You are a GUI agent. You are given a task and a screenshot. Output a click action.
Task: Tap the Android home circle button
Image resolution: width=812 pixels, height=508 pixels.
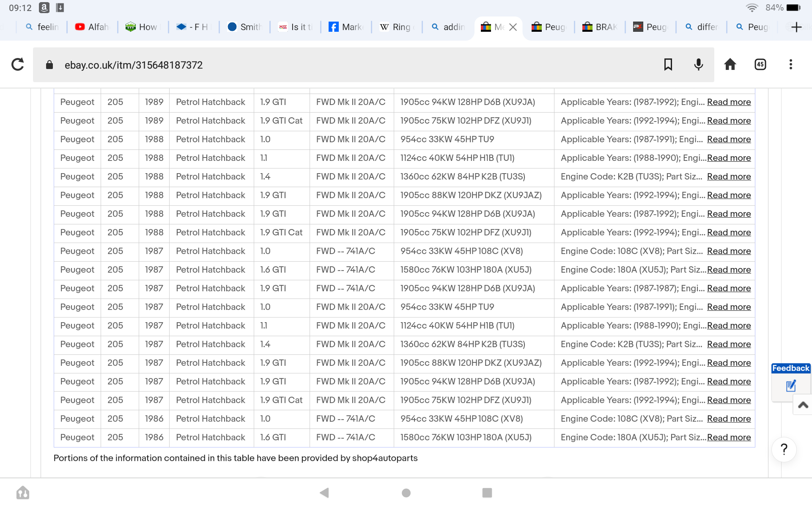click(406, 493)
